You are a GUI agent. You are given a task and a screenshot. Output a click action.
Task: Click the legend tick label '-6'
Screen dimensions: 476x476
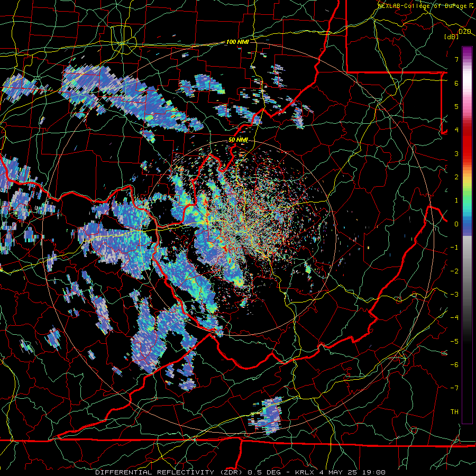454,365
